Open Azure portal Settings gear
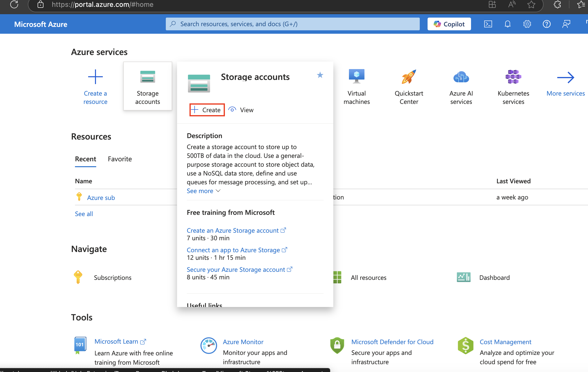 (527, 24)
